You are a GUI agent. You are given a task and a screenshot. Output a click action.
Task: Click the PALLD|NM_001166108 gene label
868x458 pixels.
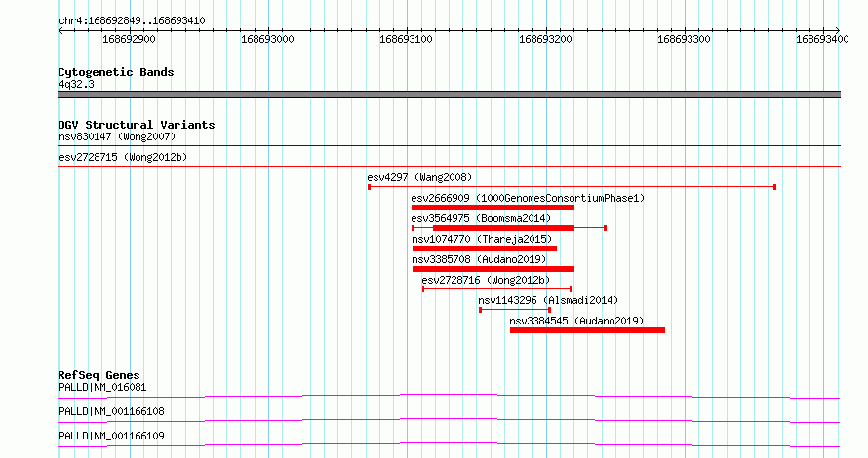coord(111,411)
